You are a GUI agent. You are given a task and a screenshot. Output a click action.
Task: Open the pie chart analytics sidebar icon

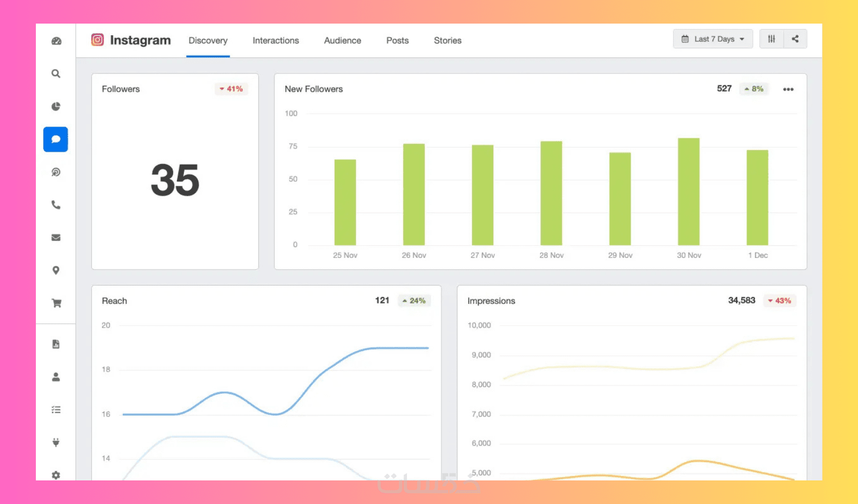[x=56, y=106]
